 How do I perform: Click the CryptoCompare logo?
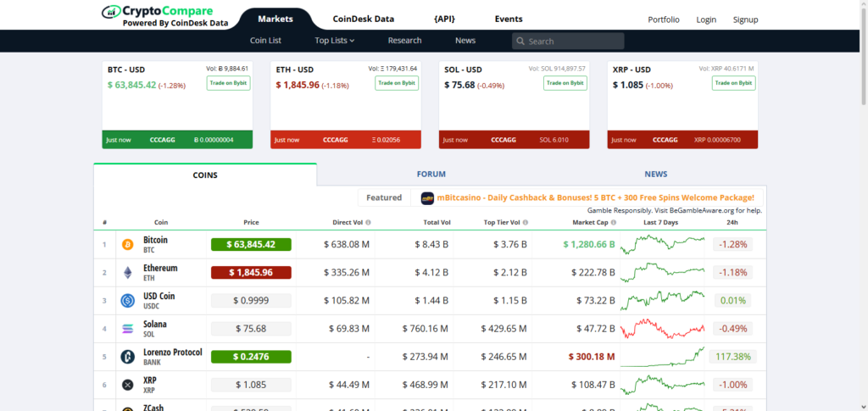click(165, 17)
